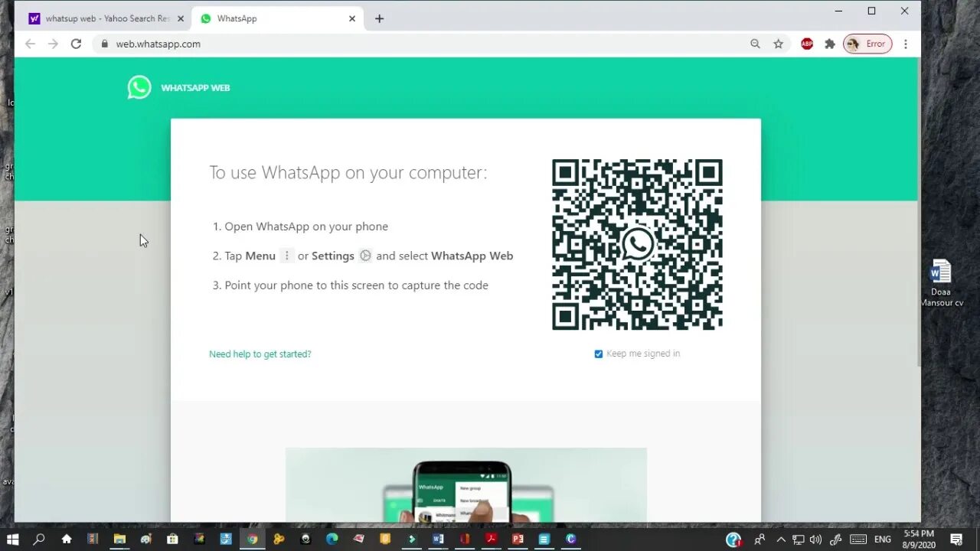Play the phone tutorial video thumbnail
The image size is (980, 551).
tap(465, 485)
